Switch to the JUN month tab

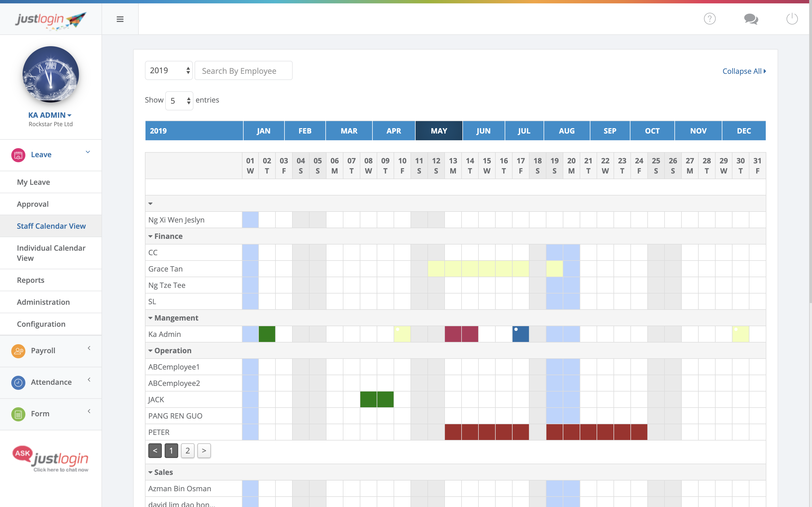483,131
